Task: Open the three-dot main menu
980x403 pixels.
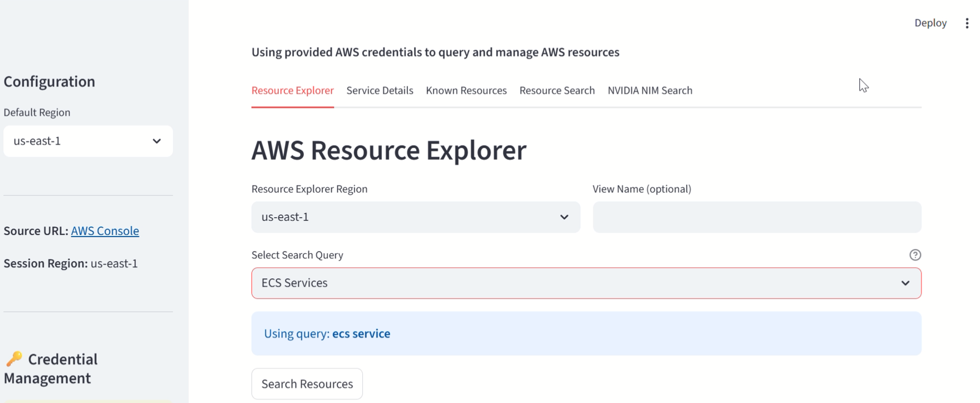Action: coord(967,23)
